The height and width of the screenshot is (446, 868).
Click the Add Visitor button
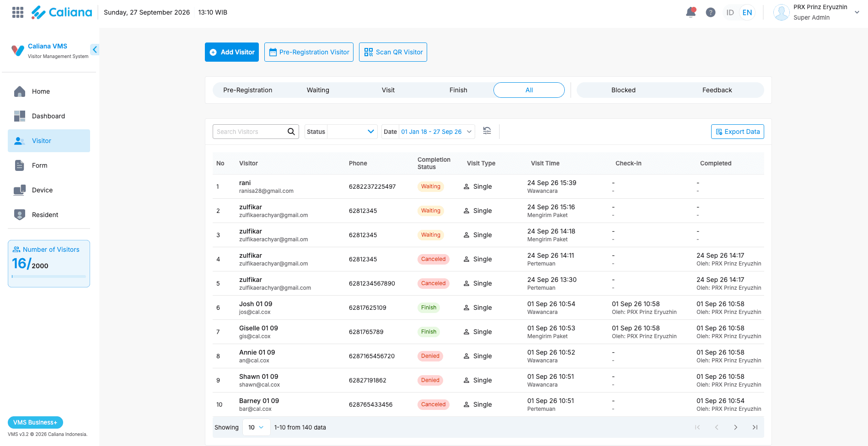pos(232,52)
